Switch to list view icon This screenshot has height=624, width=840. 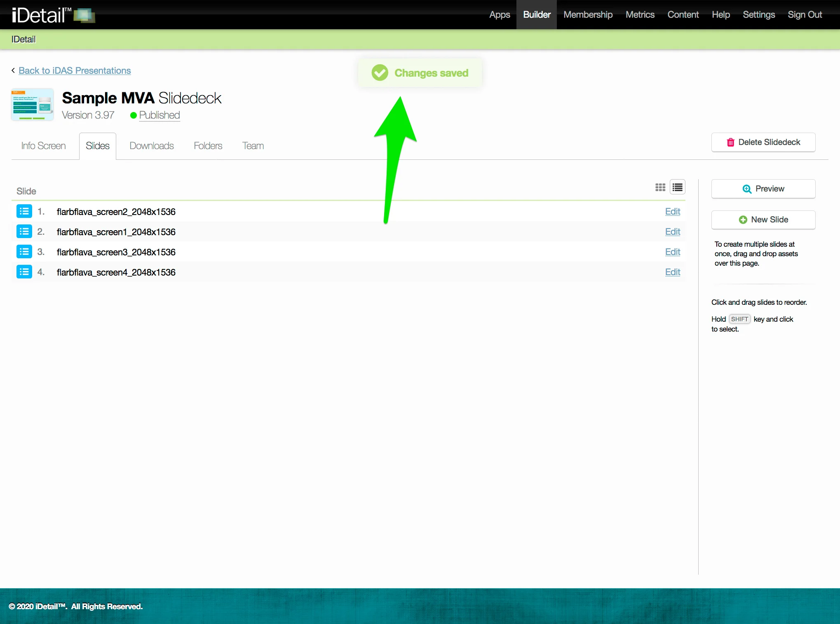pos(677,187)
